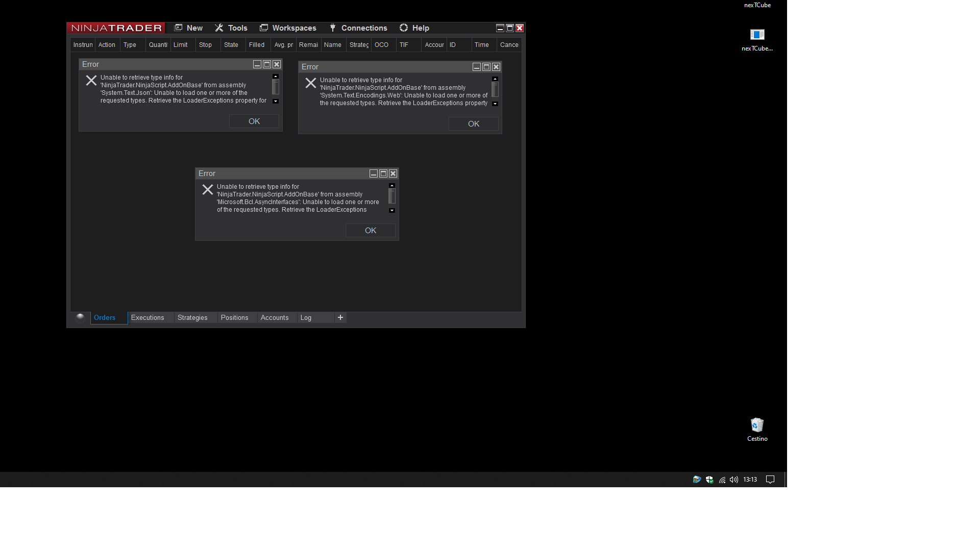Sort by the Avg. price column header
The image size is (980, 551).
284,45
